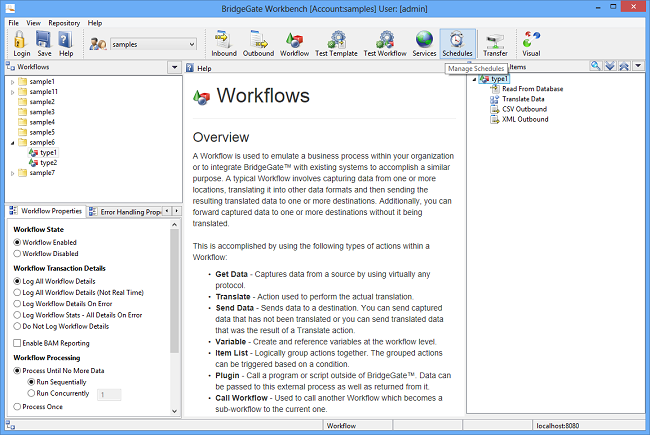
Task: Click the Workflows panel header icon
Action: (10, 66)
